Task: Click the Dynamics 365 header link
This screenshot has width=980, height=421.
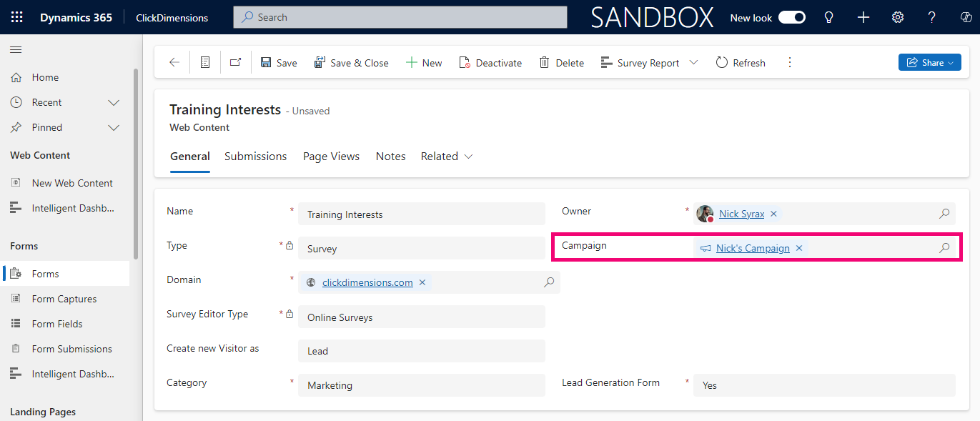Action: [76, 17]
